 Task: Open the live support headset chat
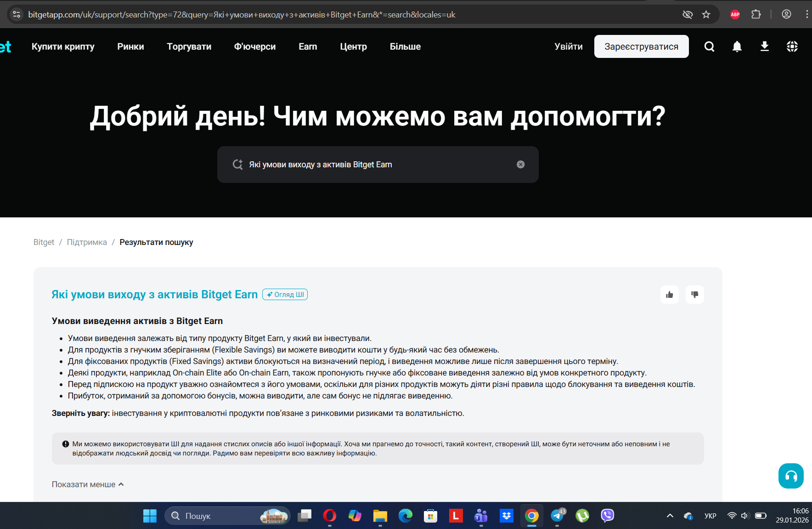[791, 476]
